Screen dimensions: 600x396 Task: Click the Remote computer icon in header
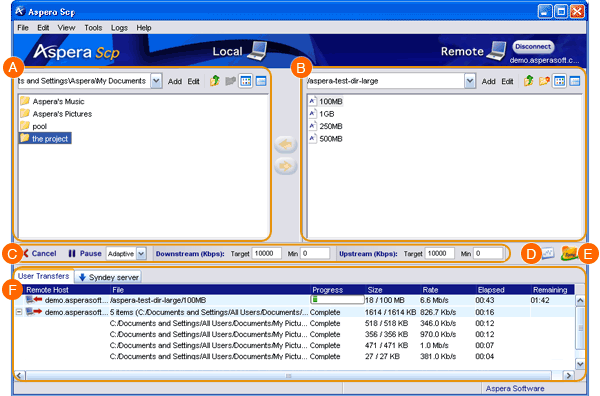(x=496, y=51)
